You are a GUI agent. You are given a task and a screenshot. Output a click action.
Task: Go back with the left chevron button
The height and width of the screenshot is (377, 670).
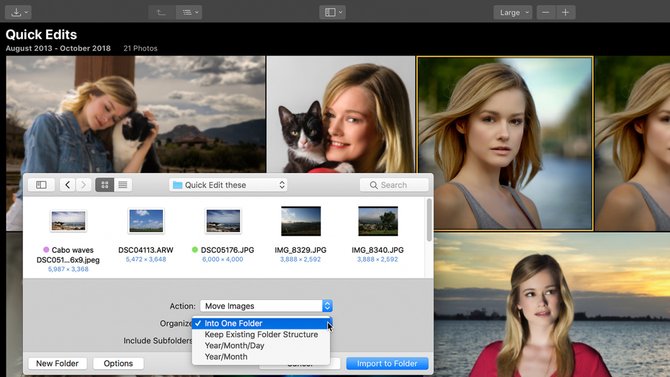coord(68,185)
